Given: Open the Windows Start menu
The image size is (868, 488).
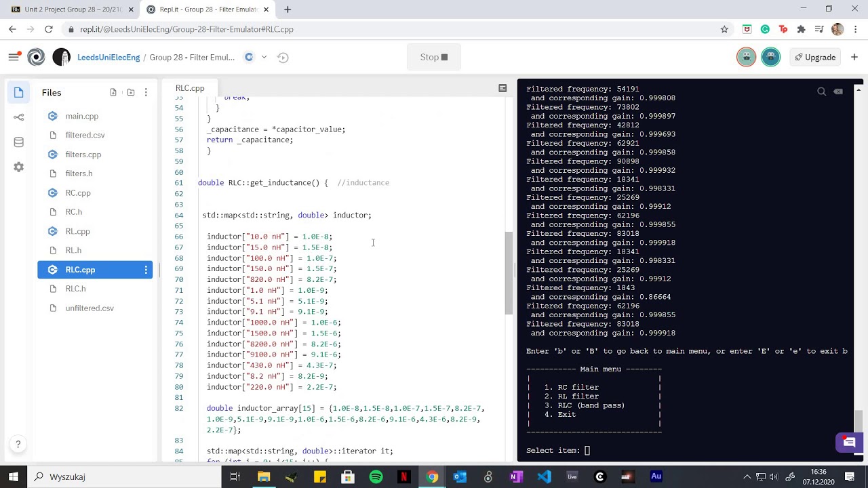Looking at the screenshot, I should tap(14, 476).
